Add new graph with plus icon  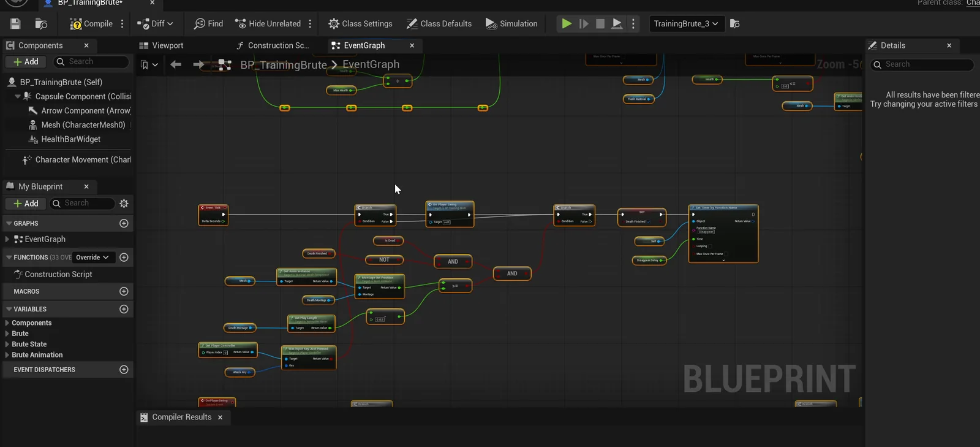click(x=124, y=223)
